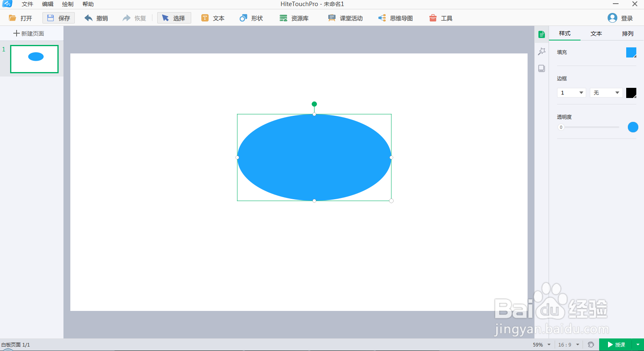This screenshot has width=644, height=351.
Task: Open the 资源库 resource library
Action: tap(294, 18)
